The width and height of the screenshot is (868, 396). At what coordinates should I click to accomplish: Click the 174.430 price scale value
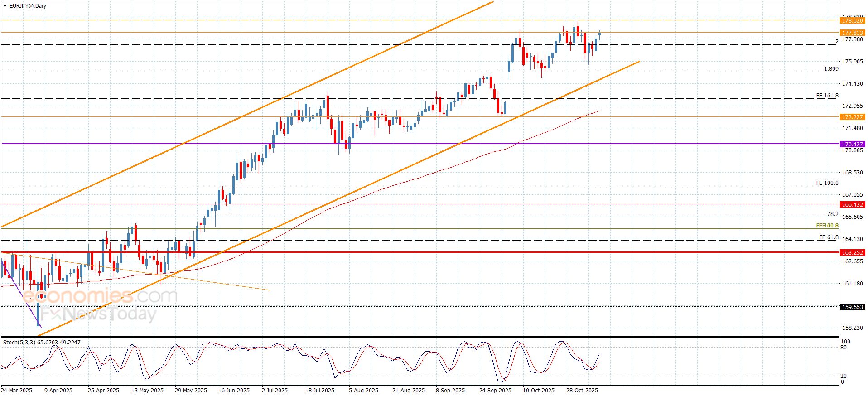[x=852, y=84]
